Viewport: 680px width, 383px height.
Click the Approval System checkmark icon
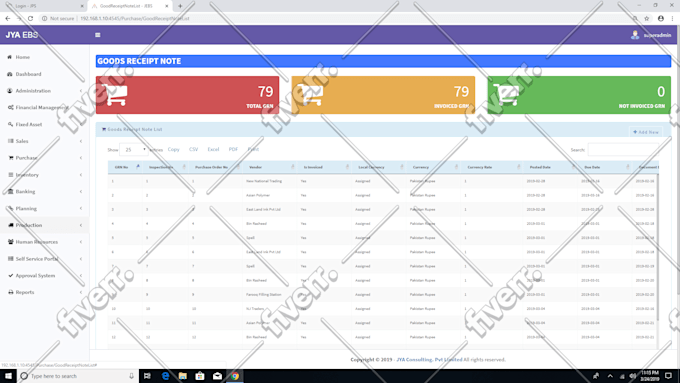pyautogui.click(x=10, y=275)
